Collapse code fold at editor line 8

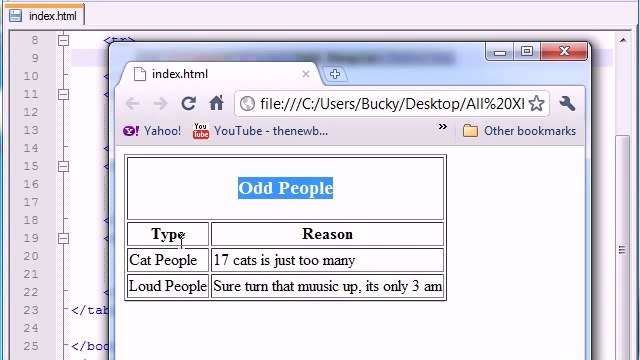(x=63, y=40)
